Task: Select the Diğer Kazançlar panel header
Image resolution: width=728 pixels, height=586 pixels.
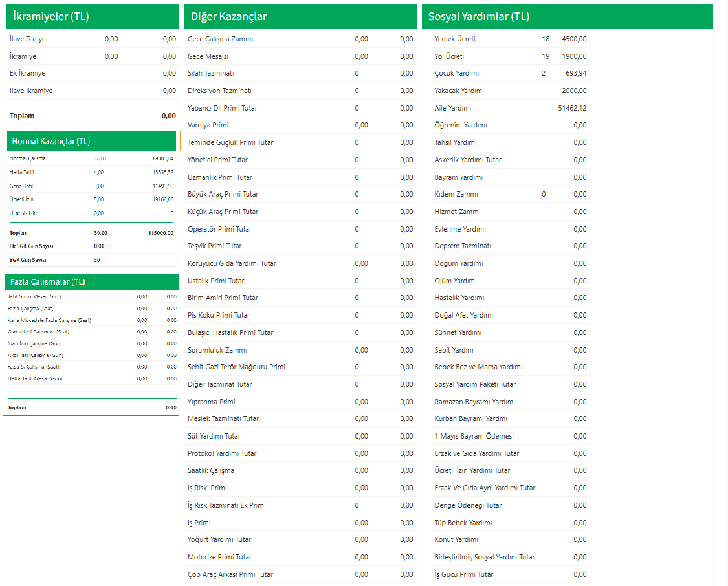Action: 228,17
